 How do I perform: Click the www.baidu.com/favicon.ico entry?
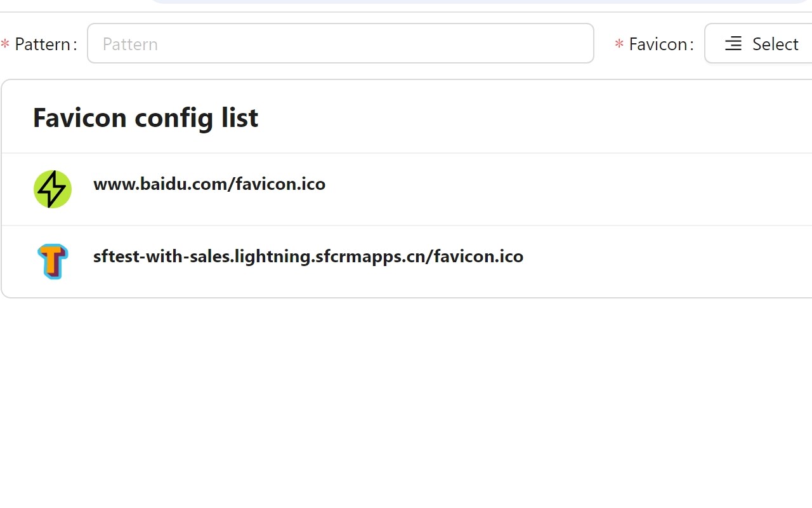[x=209, y=184]
